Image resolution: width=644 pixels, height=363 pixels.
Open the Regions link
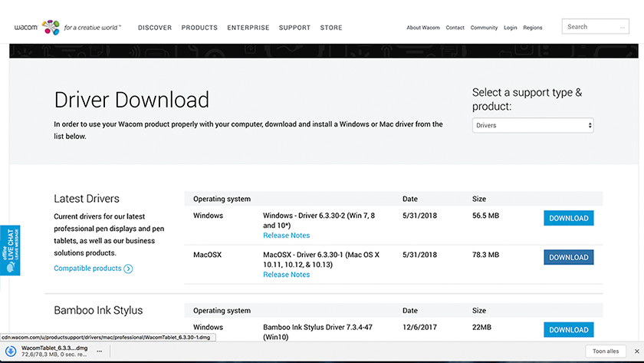532,28
